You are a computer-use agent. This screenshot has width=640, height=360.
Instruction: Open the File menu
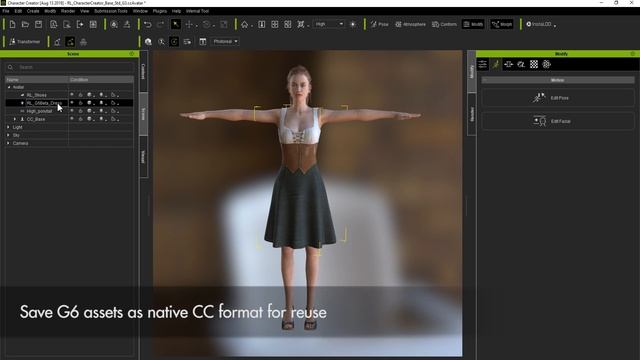pyautogui.click(x=6, y=11)
